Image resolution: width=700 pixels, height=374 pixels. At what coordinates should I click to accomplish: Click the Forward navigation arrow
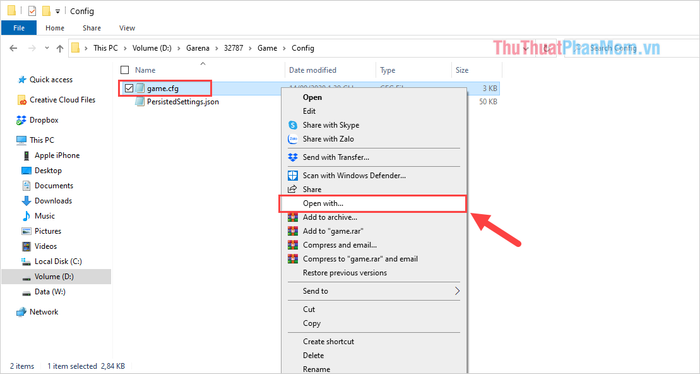[32, 48]
